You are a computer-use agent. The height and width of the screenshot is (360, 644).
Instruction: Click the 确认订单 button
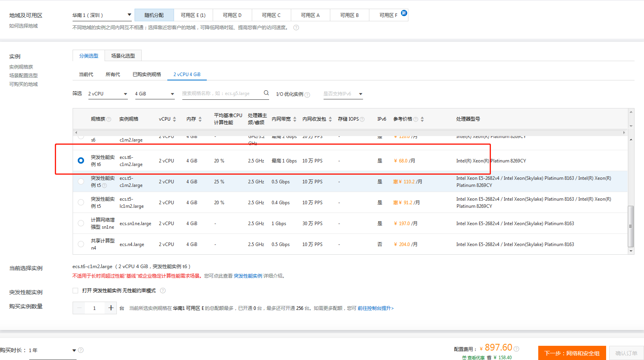pos(626,353)
